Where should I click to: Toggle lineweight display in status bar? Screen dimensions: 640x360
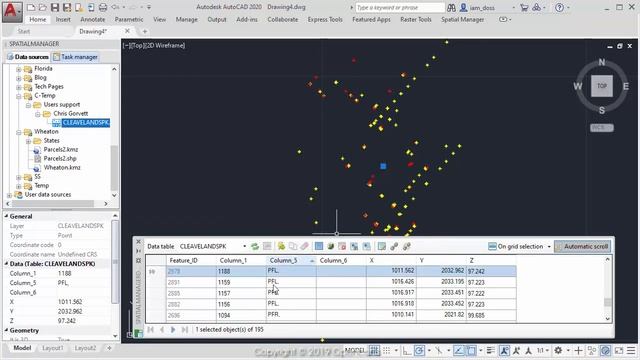coord(491,351)
